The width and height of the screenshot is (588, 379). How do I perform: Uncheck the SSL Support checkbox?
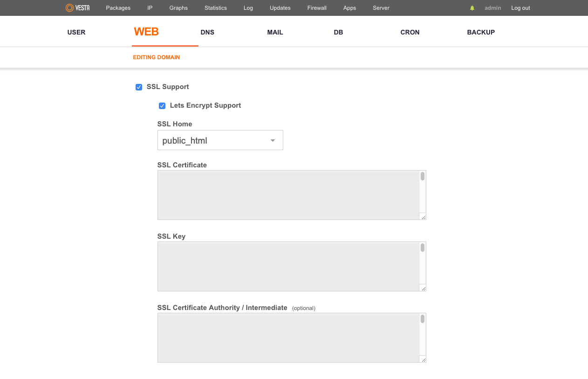coord(139,87)
